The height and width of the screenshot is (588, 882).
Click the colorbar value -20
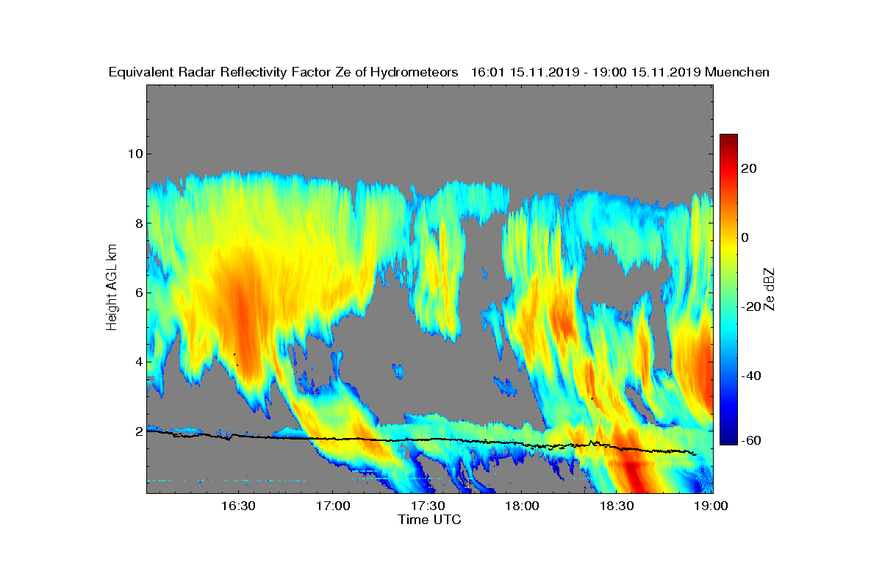(752, 306)
